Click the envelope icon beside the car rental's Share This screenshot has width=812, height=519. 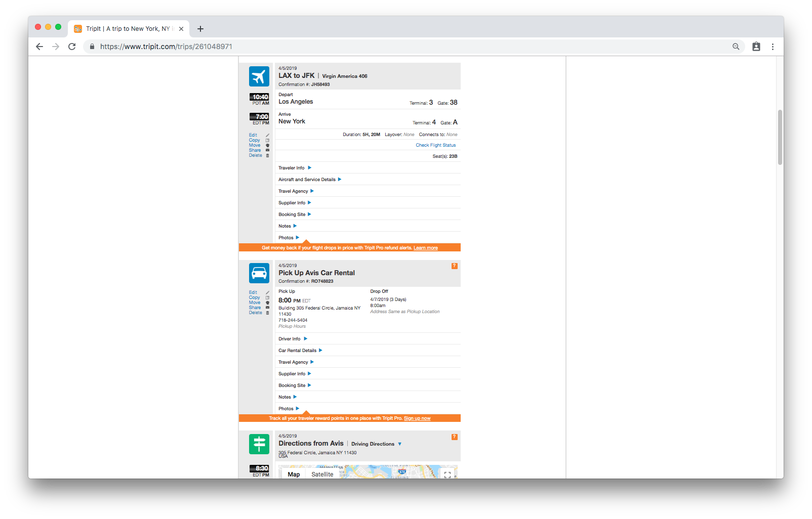(x=267, y=308)
